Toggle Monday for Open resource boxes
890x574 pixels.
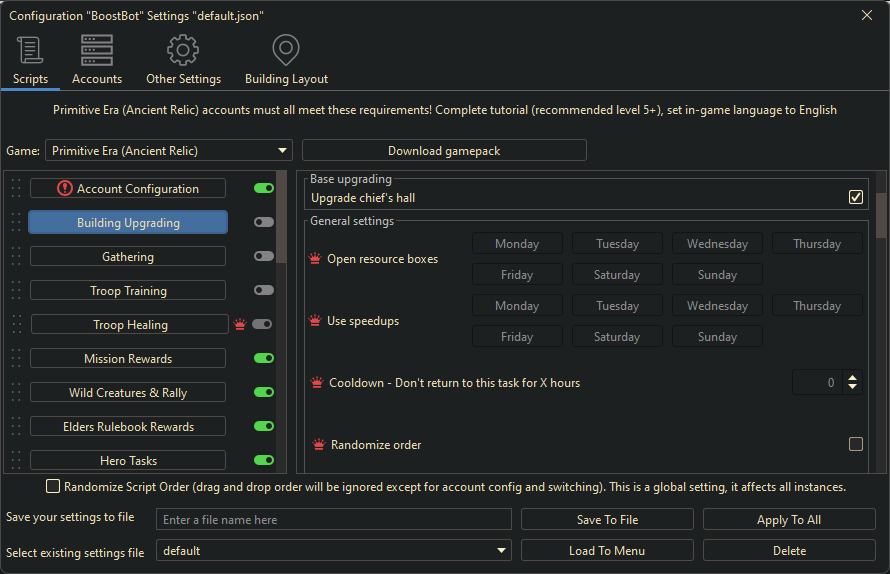[x=516, y=243]
